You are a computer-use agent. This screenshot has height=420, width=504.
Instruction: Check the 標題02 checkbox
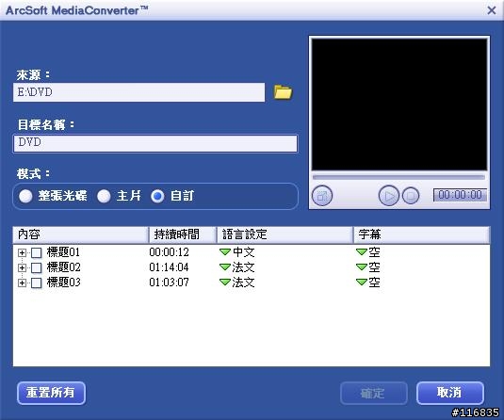click(37, 267)
